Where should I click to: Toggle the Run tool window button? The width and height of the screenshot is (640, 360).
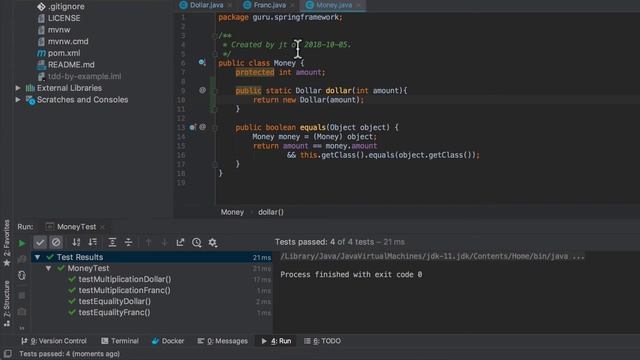click(276, 341)
